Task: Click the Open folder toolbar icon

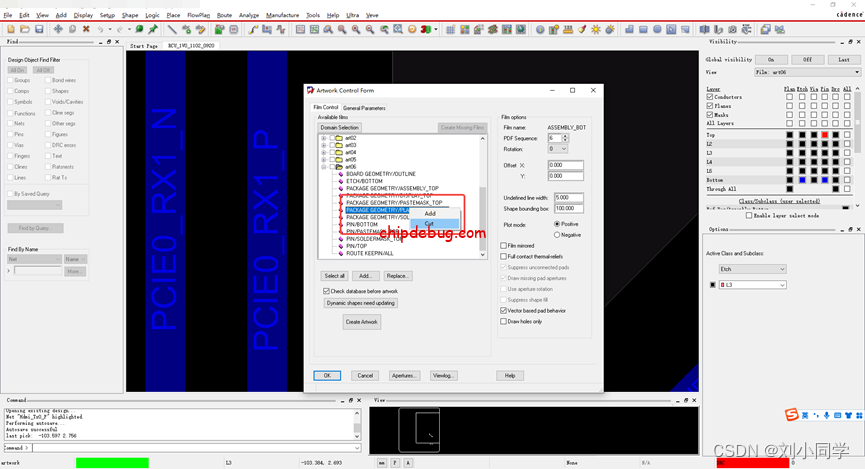Action: click(x=23, y=29)
